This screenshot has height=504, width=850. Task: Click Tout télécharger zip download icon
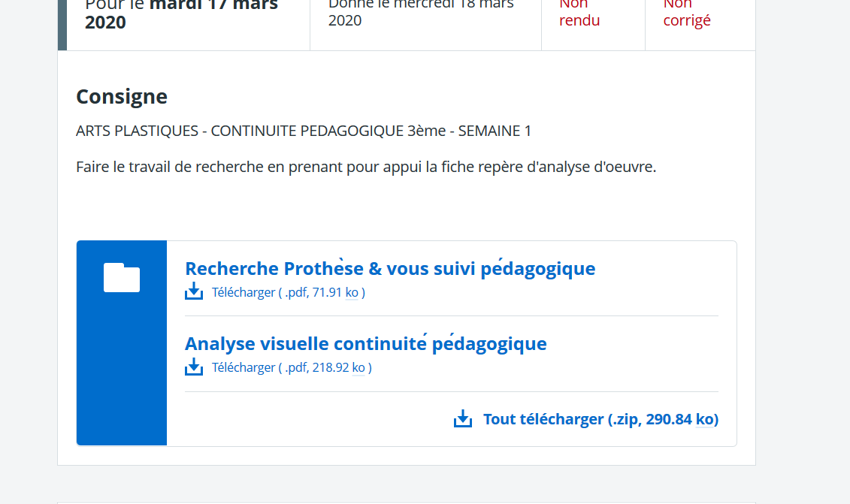[x=462, y=418]
